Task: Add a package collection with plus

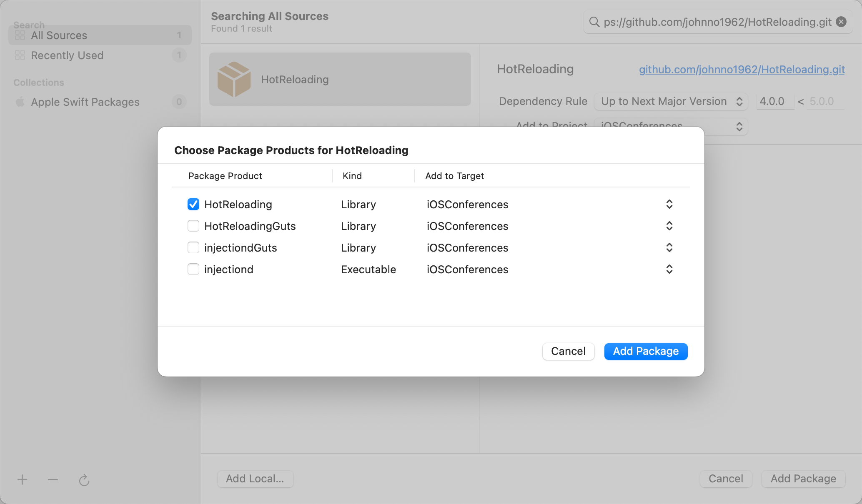Action: coord(23,480)
